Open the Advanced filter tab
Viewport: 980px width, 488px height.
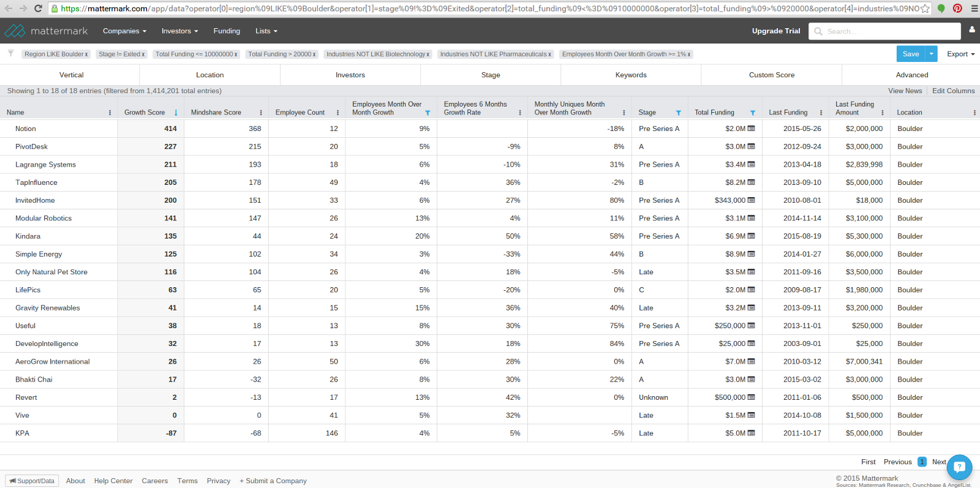(x=912, y=75)
